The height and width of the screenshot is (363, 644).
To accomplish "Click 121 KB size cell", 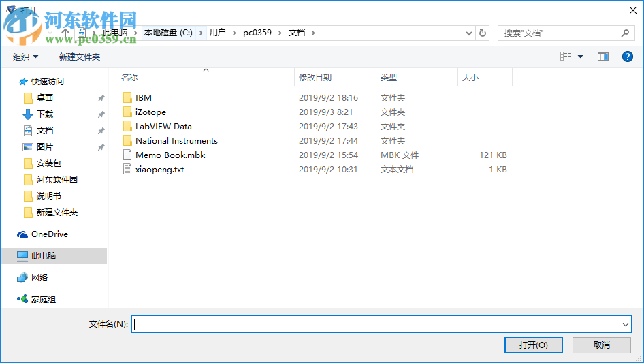I will point(493,155).
